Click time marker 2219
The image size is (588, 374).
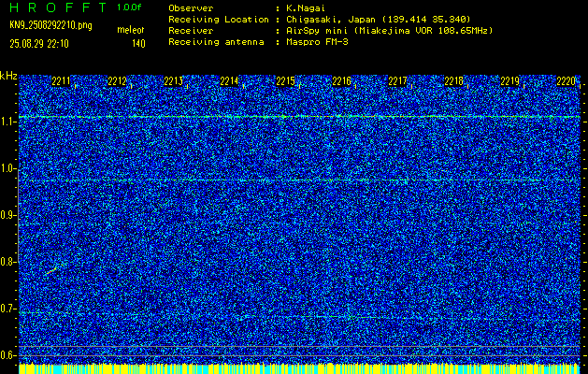[510, 81]
